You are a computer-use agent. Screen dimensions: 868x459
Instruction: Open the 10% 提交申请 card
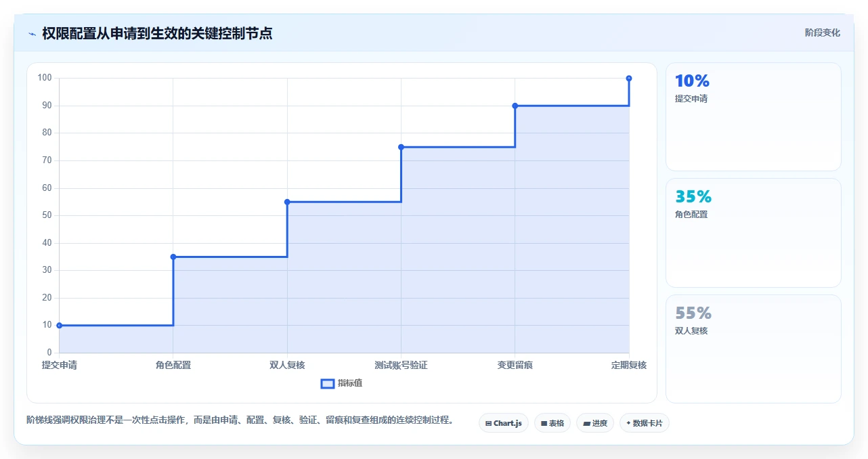click(x=754, y=117)
